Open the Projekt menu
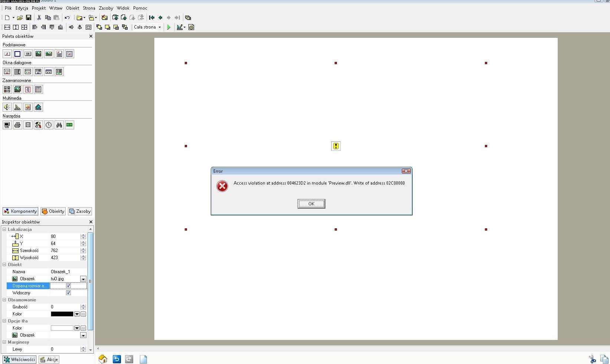610x364 pixels. pos(39,8)
